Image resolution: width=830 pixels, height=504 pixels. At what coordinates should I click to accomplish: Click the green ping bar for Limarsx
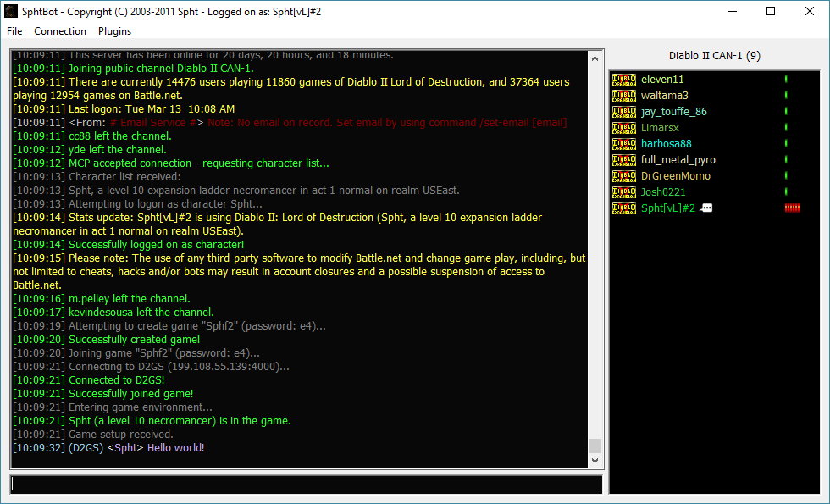click(x=786, y=128)
